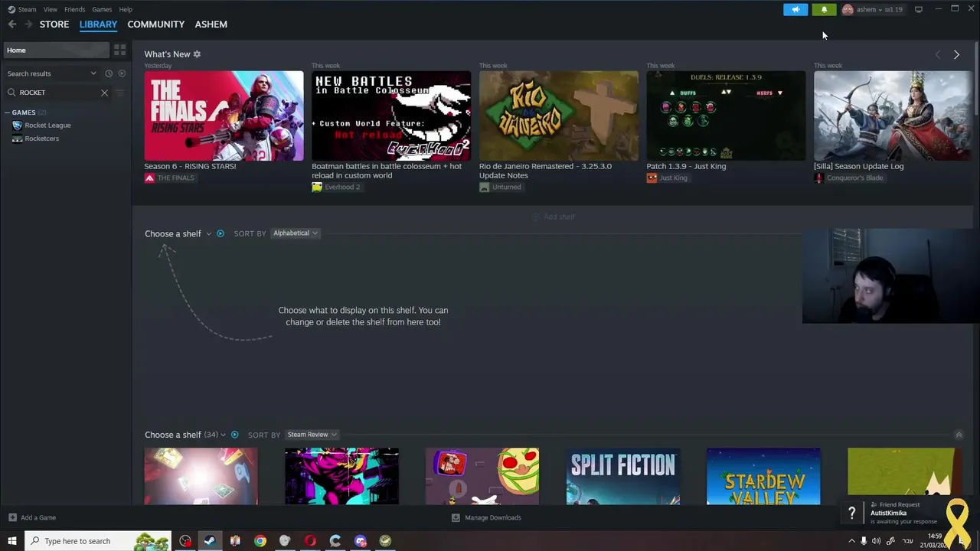
Task: Open Windows Start menu
Action: [12, 541]
